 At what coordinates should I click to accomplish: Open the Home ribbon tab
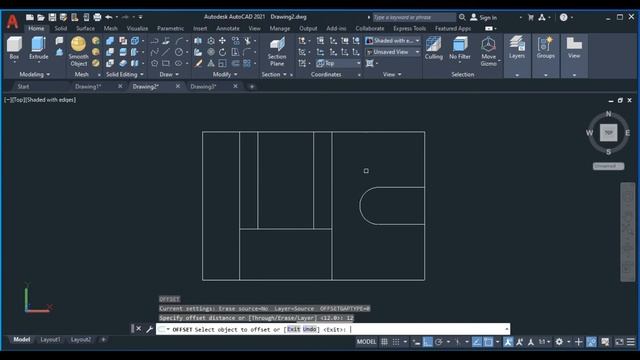click(36, 28)
